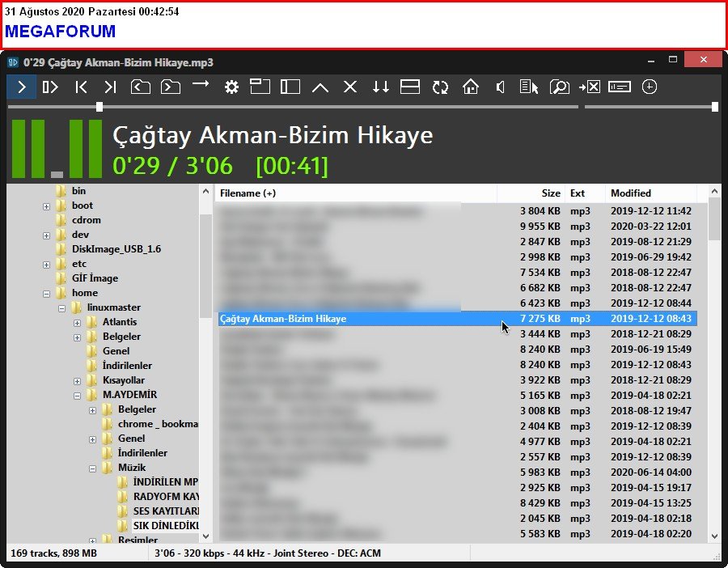Select the DiskImage_USB_1.6 folder
Image resolution: width=728 pixels, height=568 pixels.
pyautogui.click(x=116, y=249)
